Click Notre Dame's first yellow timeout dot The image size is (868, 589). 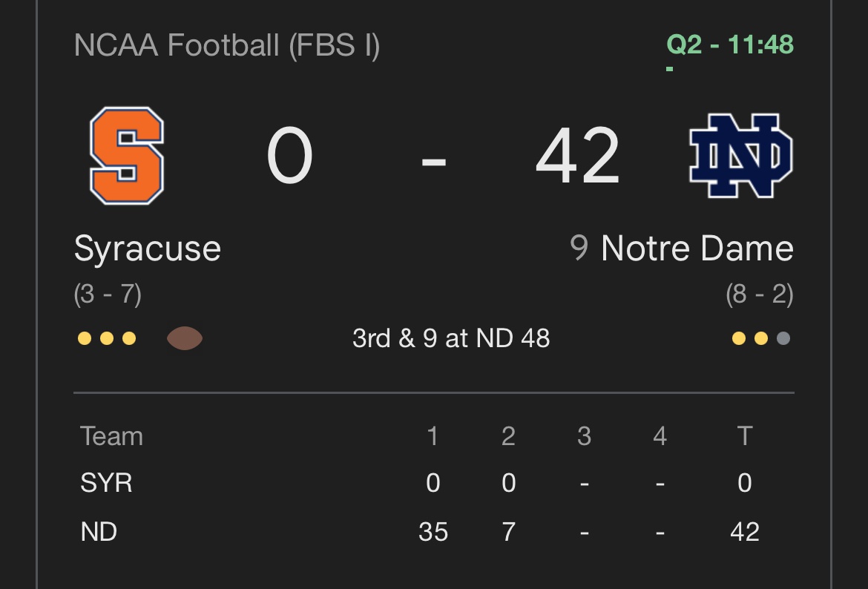[x=738, y=338]
